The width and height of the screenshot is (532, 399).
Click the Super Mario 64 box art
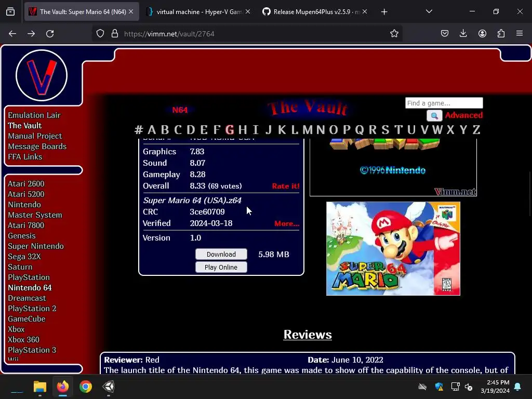coord(393,249)
